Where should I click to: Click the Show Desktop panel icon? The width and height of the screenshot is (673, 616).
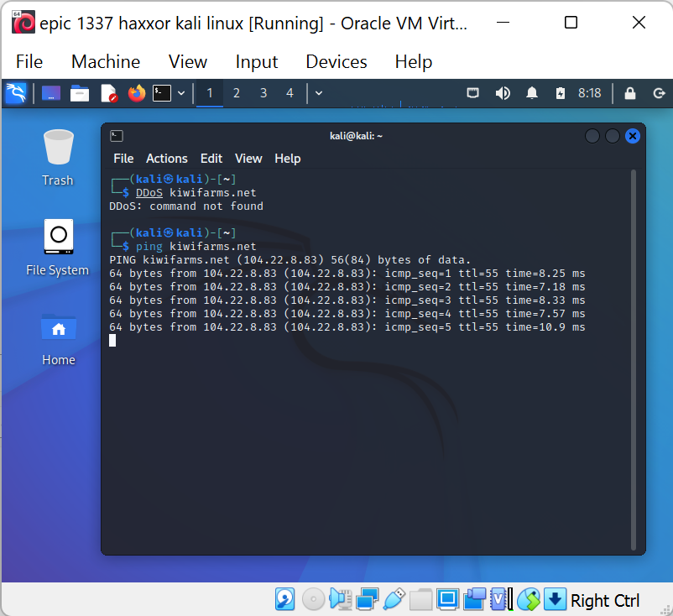51,93
